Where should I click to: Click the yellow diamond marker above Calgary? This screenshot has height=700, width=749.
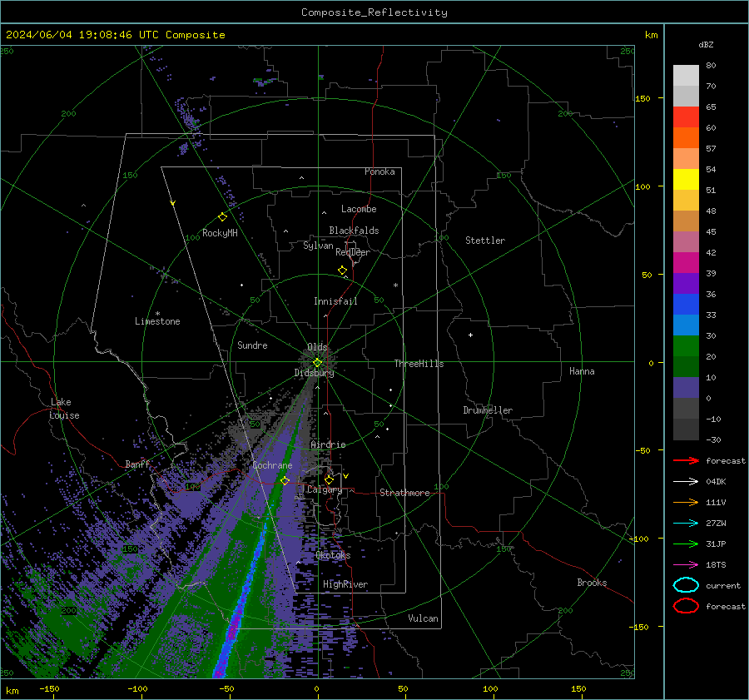329,479
